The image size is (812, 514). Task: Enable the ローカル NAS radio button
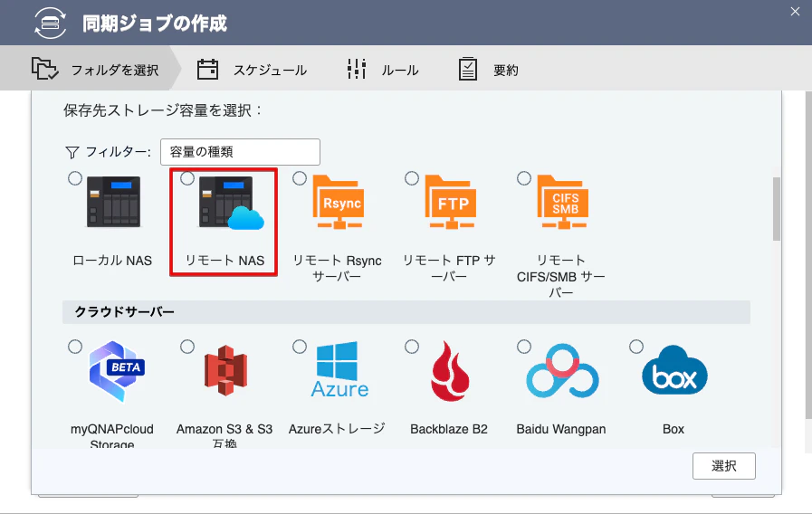pos(75,178)
